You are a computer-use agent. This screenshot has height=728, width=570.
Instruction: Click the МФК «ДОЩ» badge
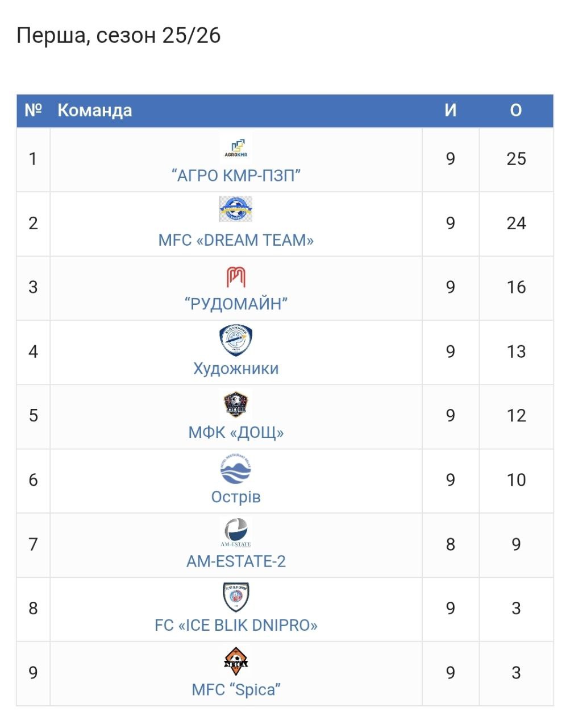point(236,404)
